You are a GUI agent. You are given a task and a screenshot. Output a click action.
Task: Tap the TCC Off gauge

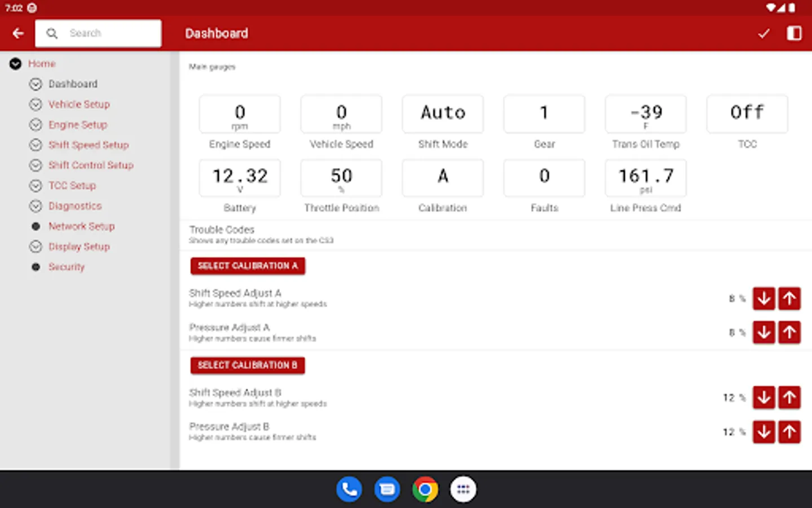click(747, 114)
